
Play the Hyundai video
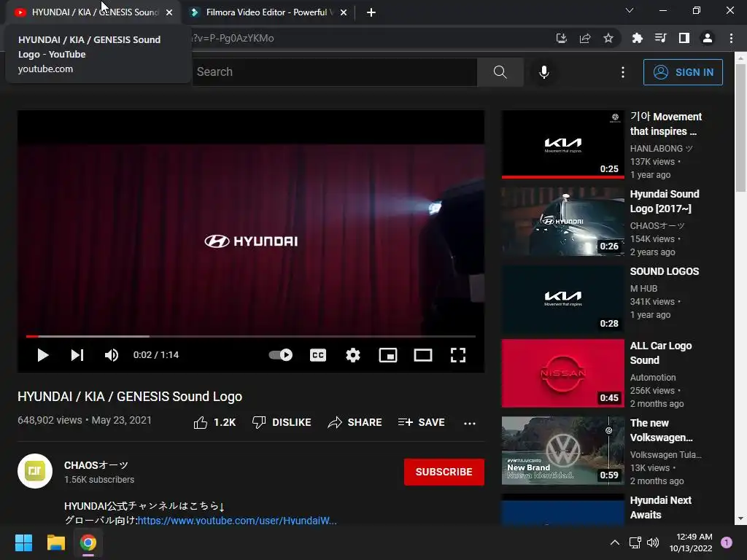coord(43,355)
